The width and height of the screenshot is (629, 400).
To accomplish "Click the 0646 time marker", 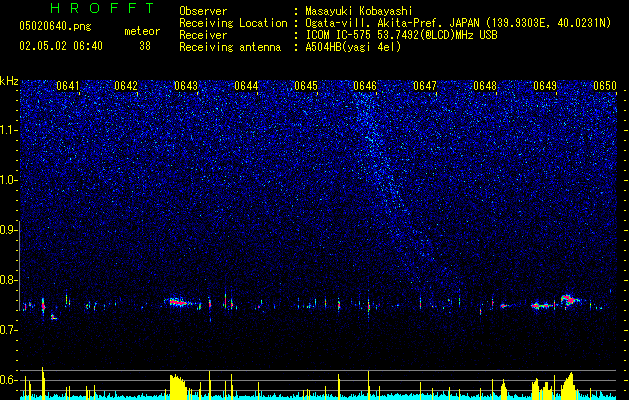I will [365, 86].
